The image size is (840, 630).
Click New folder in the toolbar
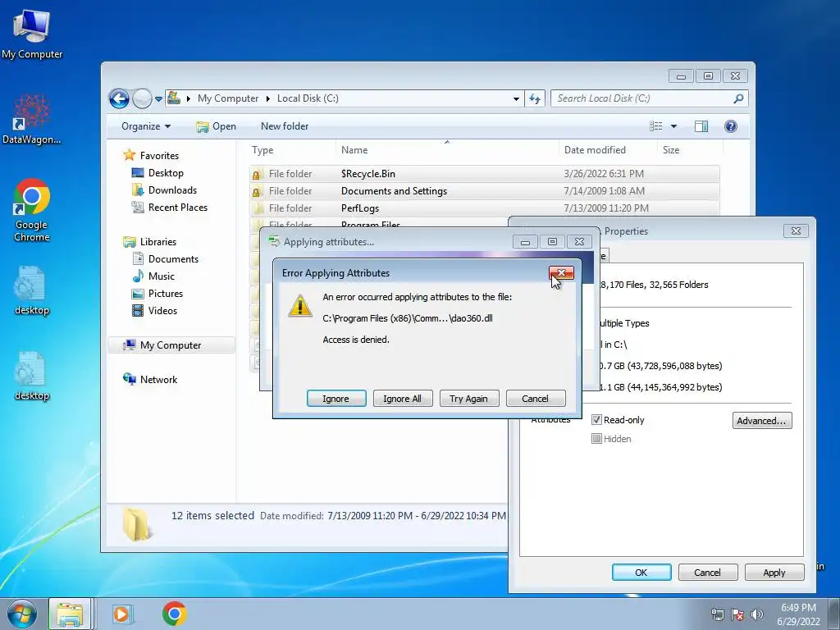coord(285,126)
